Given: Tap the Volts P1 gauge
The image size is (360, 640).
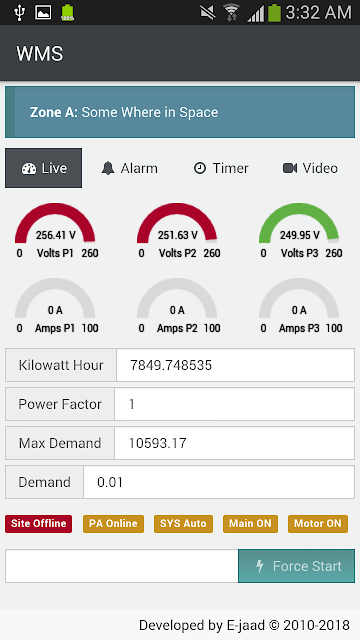Looking at the screenshot, I should (55, 231).
